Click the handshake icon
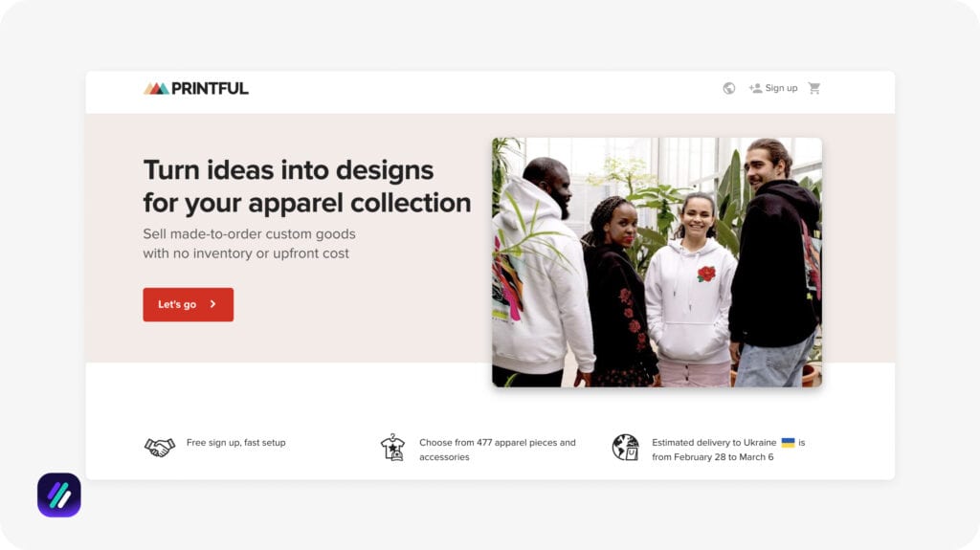980x550 pixels. coord(160,447)
